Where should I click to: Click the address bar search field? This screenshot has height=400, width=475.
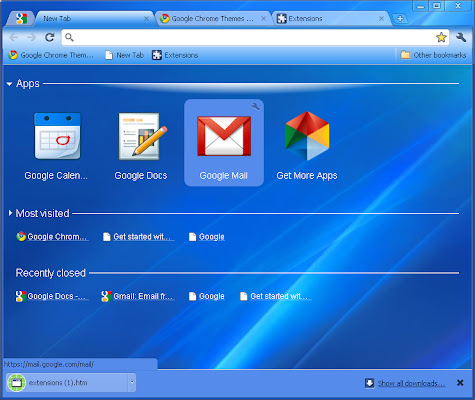255,37
